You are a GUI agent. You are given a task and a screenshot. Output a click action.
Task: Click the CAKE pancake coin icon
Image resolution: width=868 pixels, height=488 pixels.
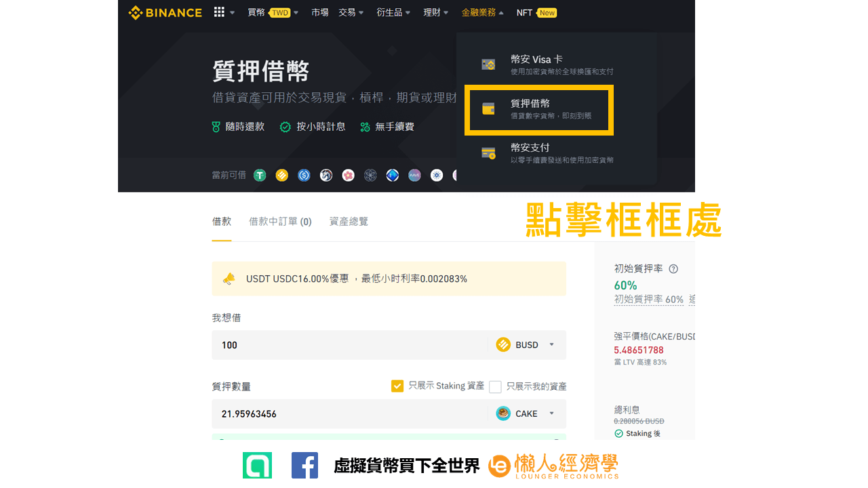coord(503,413)
